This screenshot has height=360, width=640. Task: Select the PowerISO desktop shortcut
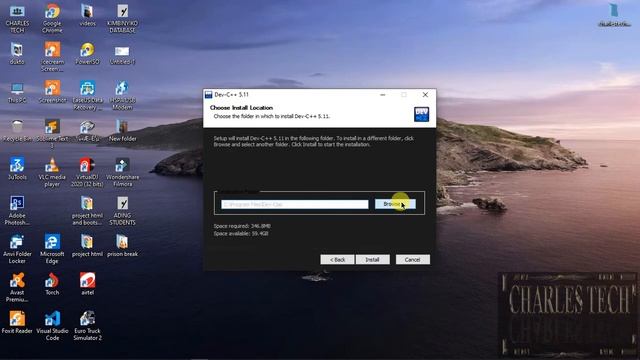87,54
